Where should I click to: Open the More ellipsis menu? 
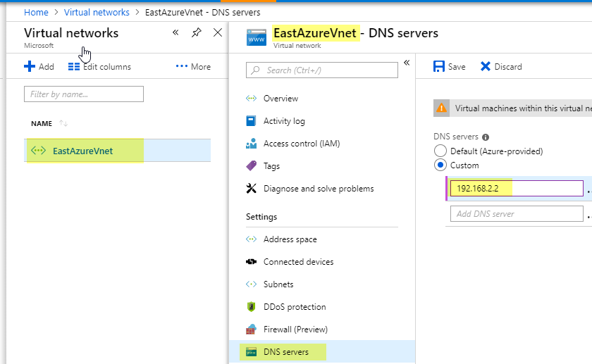[193, 67]
